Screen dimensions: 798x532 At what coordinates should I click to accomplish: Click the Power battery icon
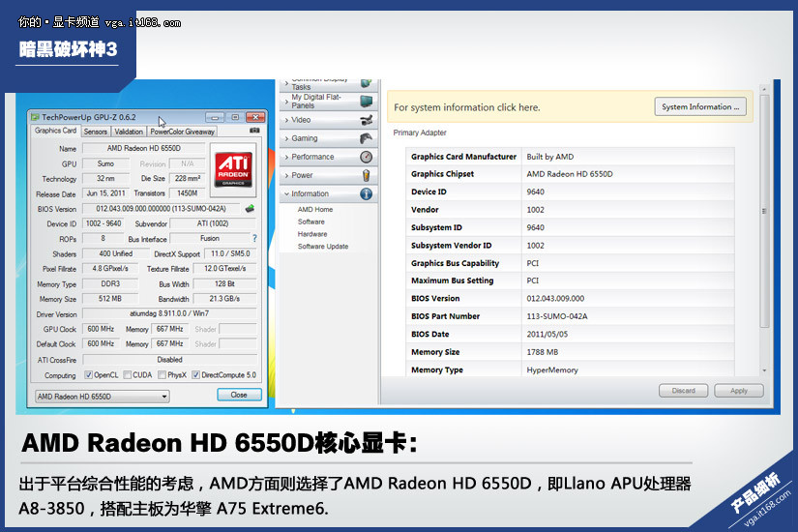click(366, 176)
